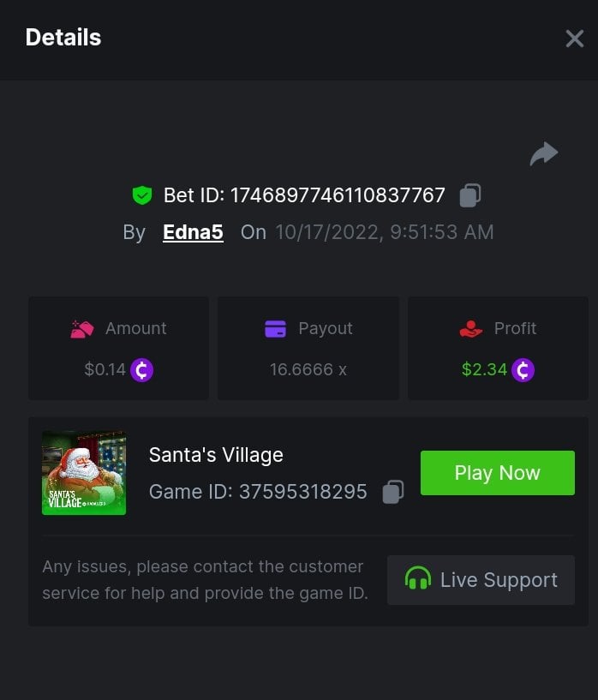Viewport: 598px width, 700px height.
Task: Click the Amount coin currency icon
Action: pyautogui.click(x=142, y=370)
